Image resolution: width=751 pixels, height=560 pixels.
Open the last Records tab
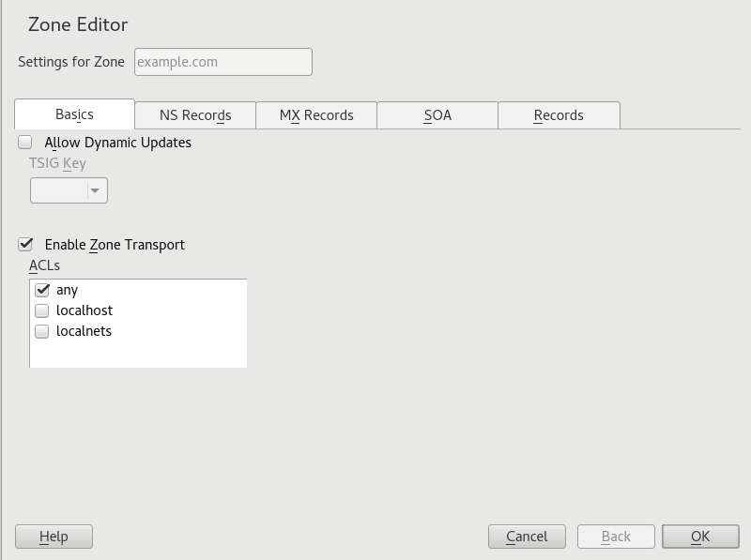coord(559,115)
